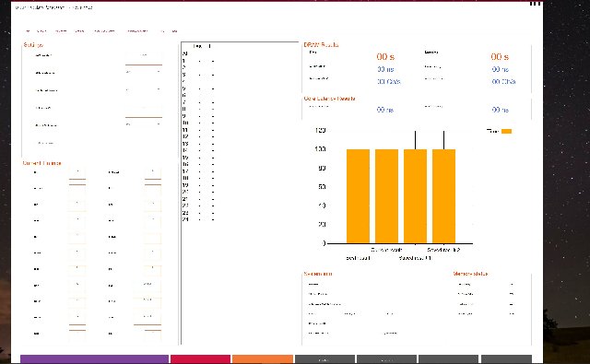Click the orange button in the bottom bar
Screen dimensions: 590x364
click(262, 359)
